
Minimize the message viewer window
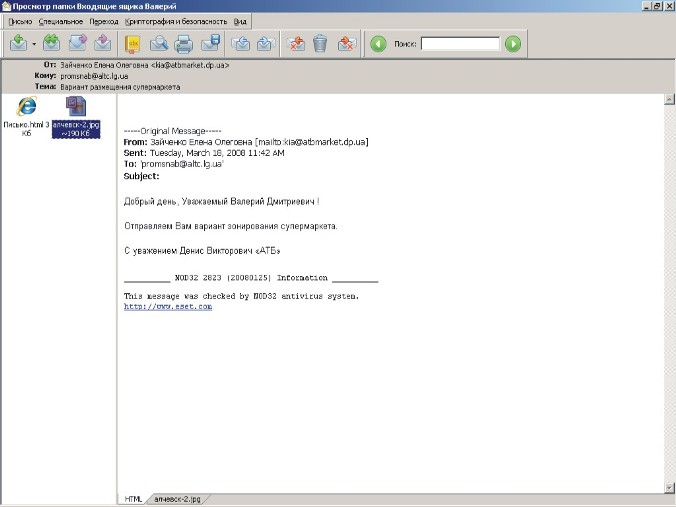pos(647,6)
